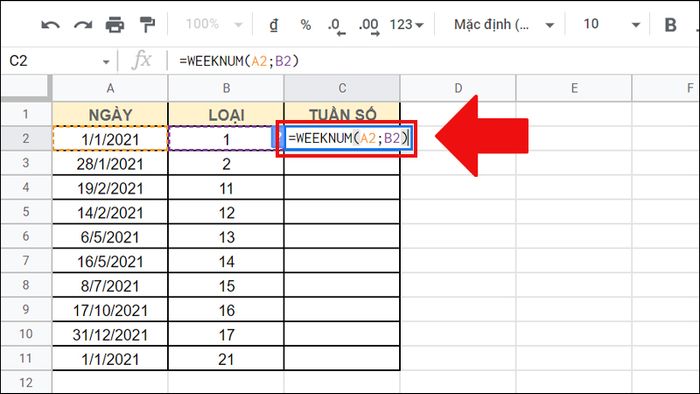Click the LOẠI header cell

226,115
